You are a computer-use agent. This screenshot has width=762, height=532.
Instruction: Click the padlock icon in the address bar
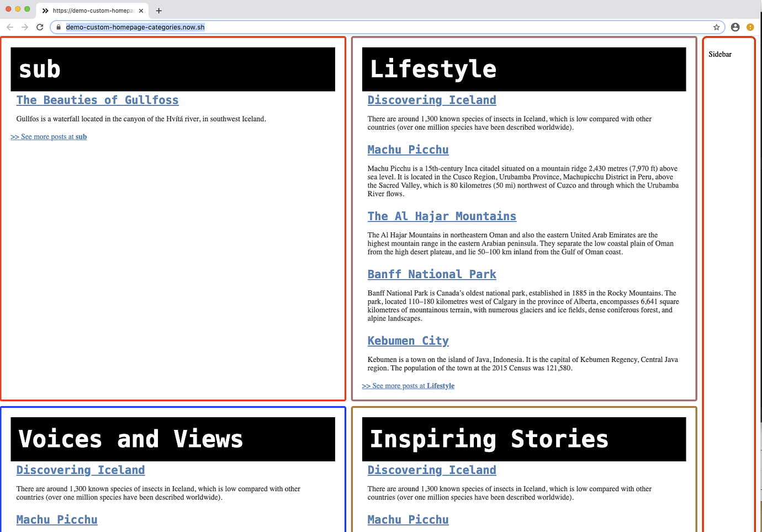[59, 26]
